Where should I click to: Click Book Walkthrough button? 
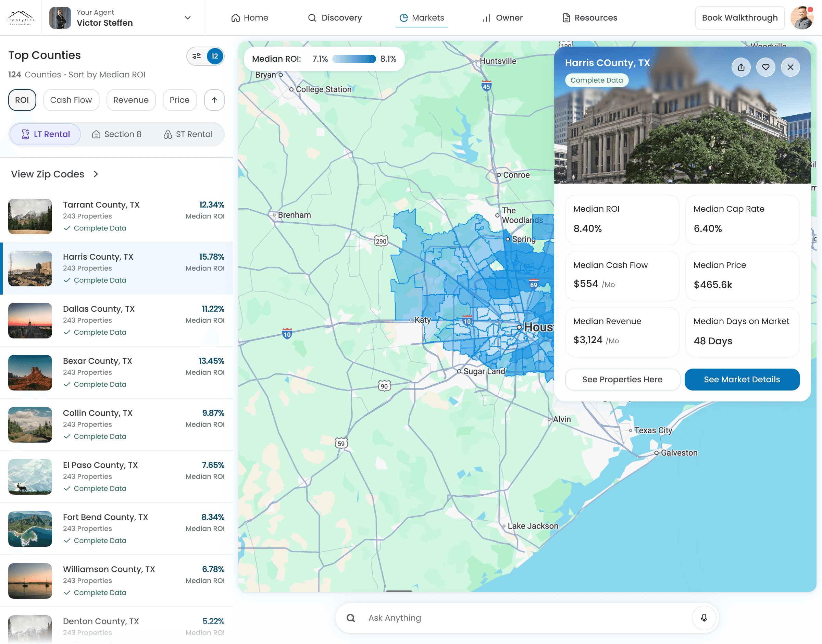click(x=739, y=18)
